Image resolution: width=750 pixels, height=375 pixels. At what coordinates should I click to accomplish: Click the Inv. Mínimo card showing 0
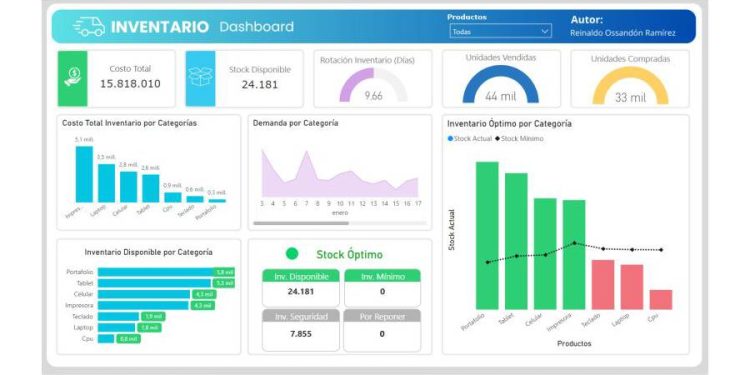(383, 288)
